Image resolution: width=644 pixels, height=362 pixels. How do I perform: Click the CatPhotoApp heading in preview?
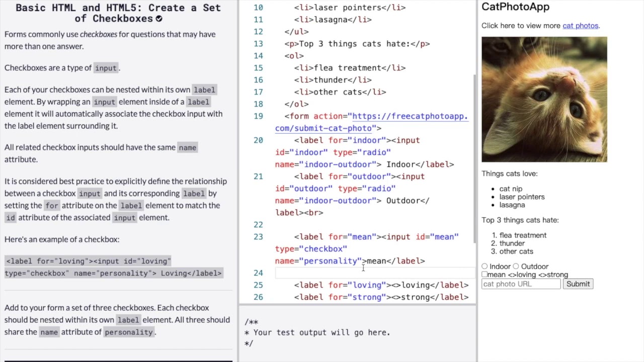pyautogui.click(x=515, y=7)
